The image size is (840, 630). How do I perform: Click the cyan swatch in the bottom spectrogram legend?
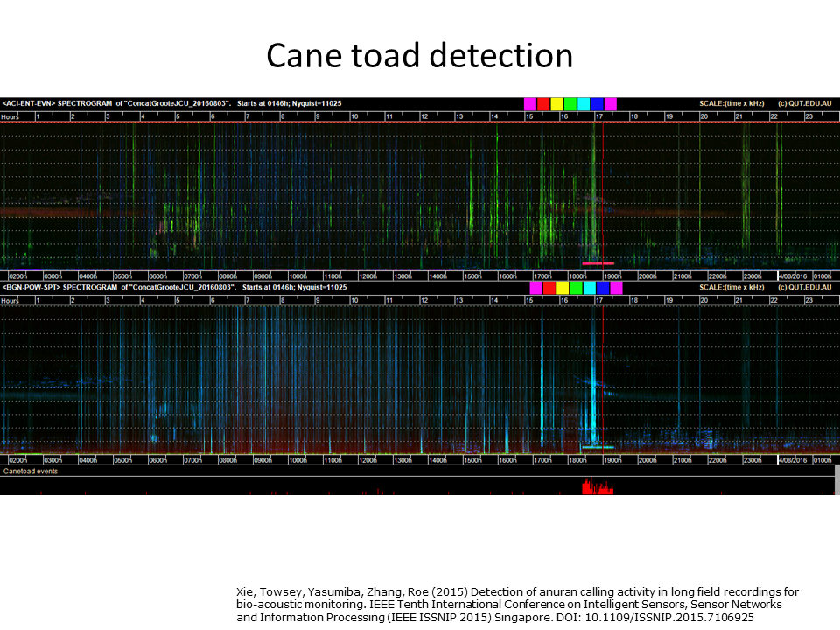click(x=590, y=288)
